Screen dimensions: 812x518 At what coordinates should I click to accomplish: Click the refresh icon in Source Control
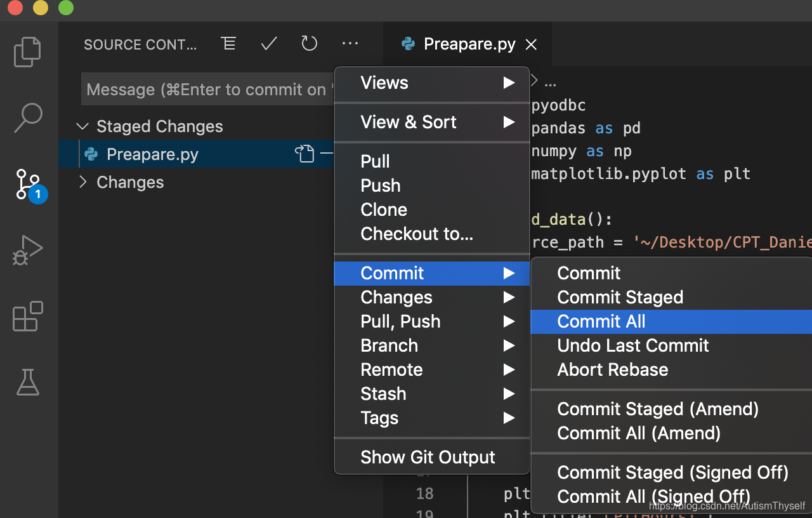(x=309, y=44)
